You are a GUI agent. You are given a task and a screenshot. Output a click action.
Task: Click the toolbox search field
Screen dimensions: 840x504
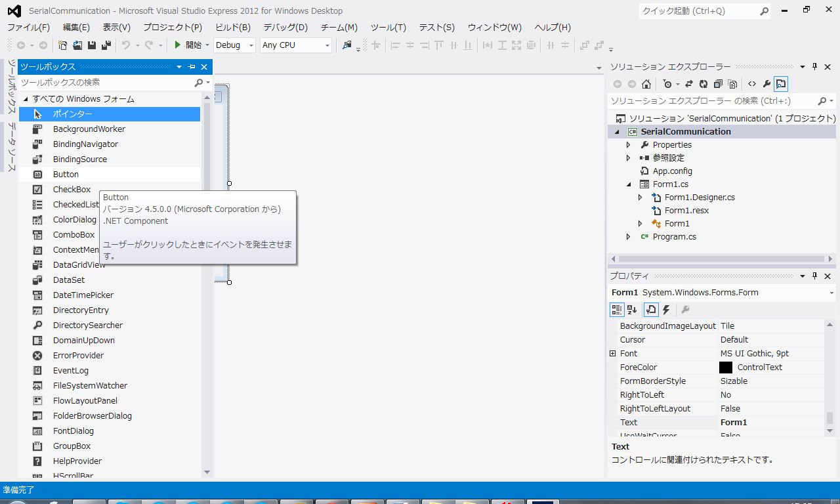(107, 83)
